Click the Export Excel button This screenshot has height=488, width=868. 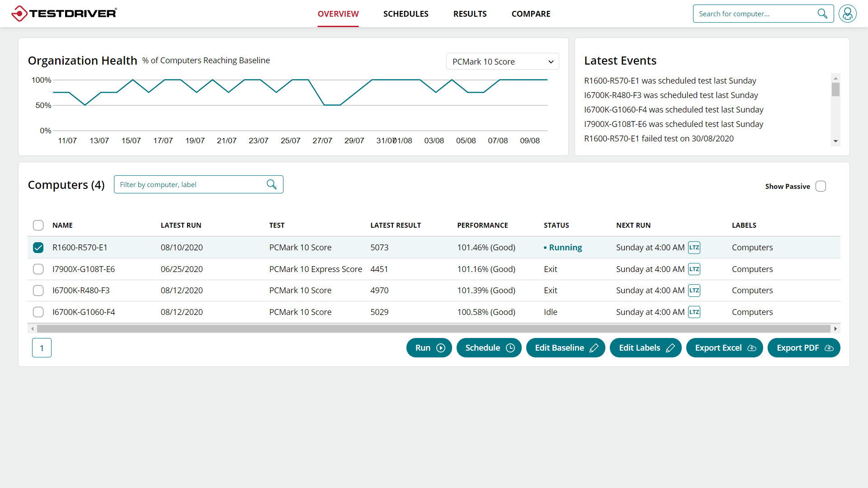[x=724, y=348]
